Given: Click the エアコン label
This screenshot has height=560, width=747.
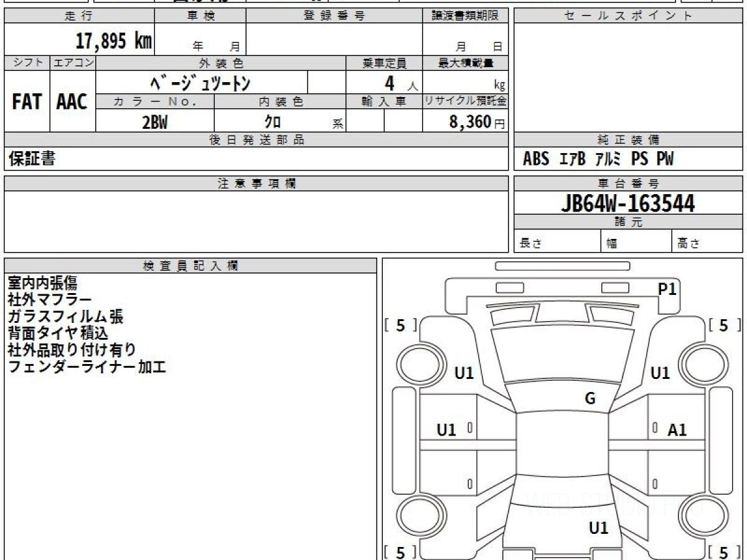Looking at the screenshot, I should pos(73,63).
